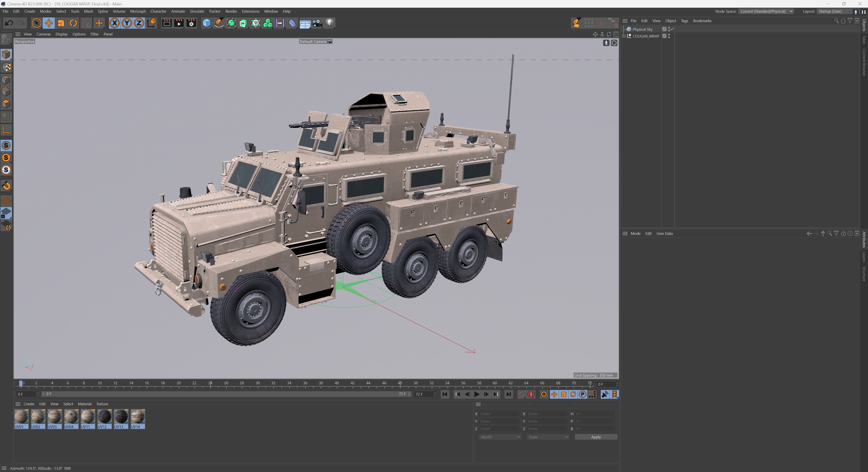Add a Cube primitive object
This screenshot has width=868, height=472.
click(x=207, y=23)
